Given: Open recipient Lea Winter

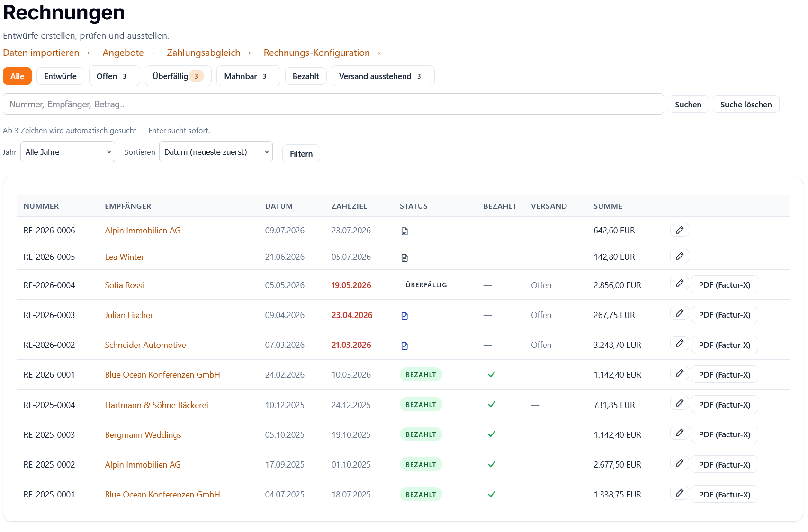Looking at the screenshot, I should coord(125,257).
